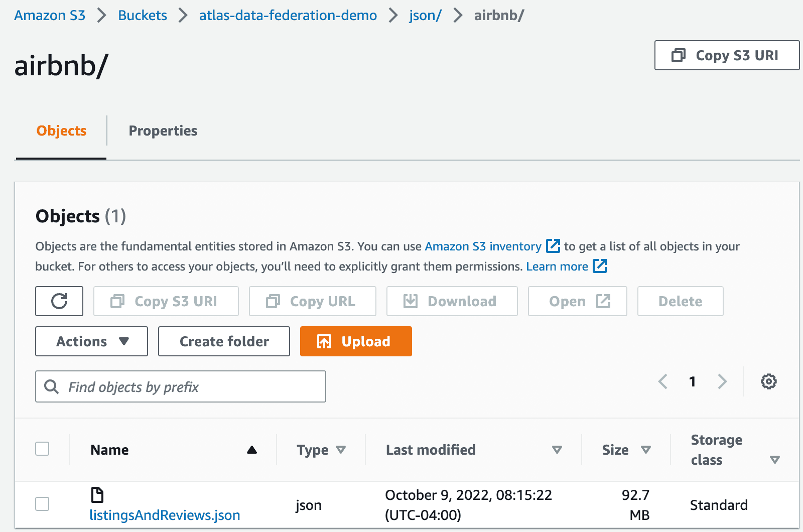Check the select-all objects checkbox
This screenshot has width=803, height=532.
(43, 449)
